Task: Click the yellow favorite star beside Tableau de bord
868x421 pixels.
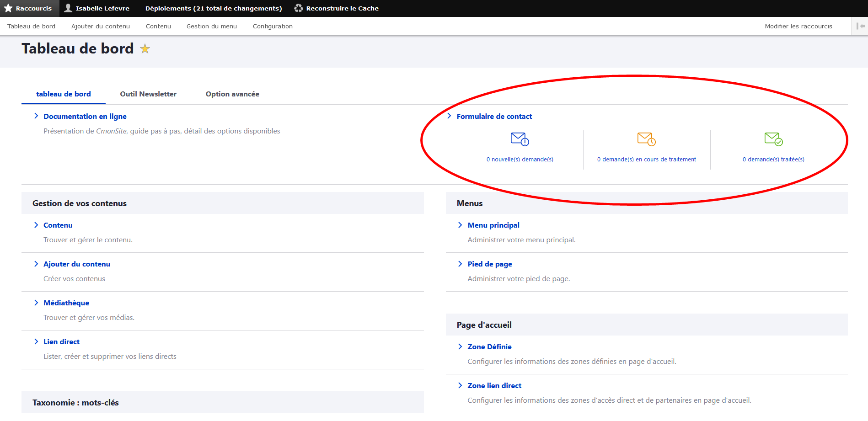Action: pyautogui.click(x=145, y=49)
